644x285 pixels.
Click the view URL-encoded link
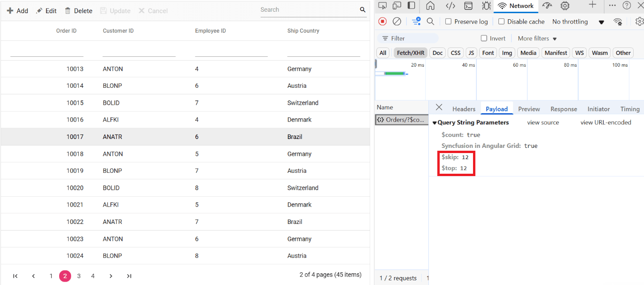point(606,123)
